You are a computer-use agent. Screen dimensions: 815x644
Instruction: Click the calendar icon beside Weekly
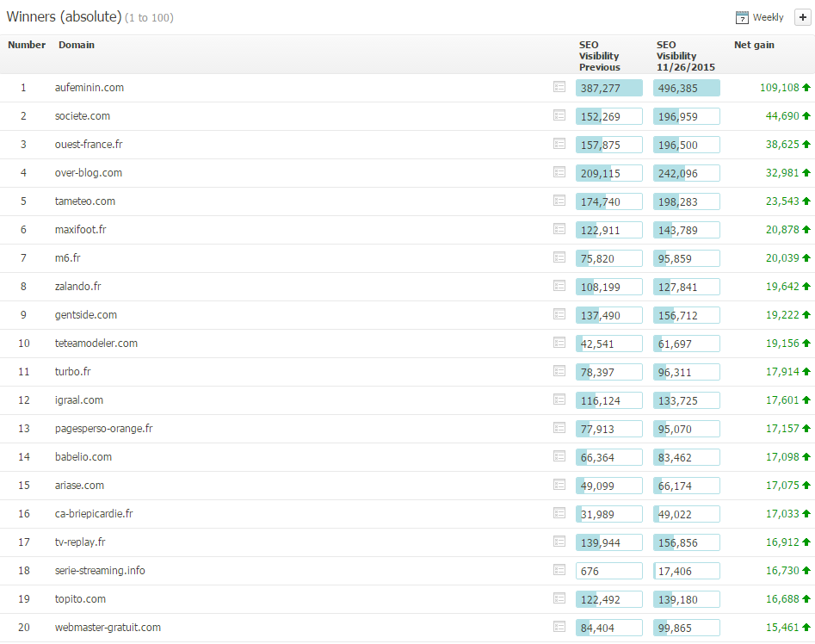pyautogui.click(x=742, y=17)
